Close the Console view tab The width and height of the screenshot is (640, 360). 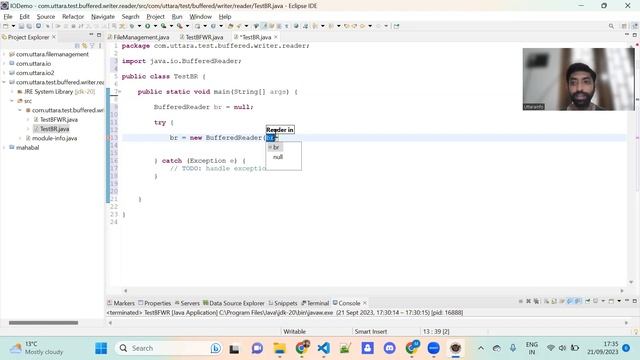(365, 303)
